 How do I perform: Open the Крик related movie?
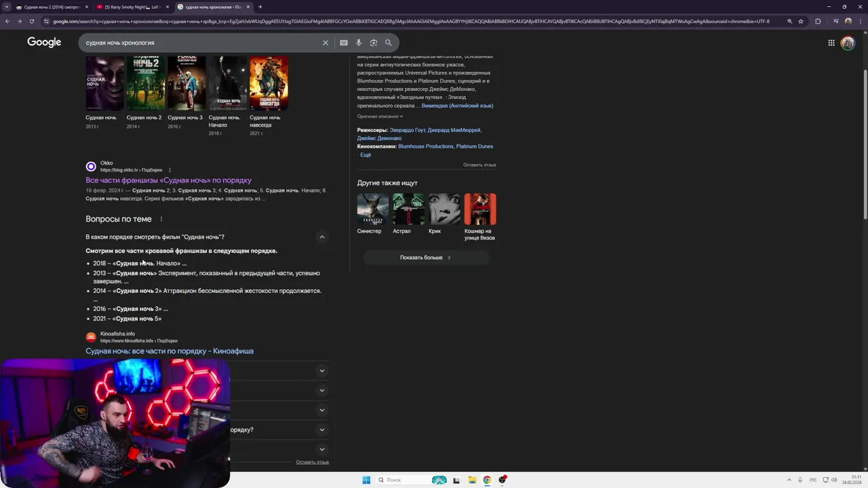444,209
